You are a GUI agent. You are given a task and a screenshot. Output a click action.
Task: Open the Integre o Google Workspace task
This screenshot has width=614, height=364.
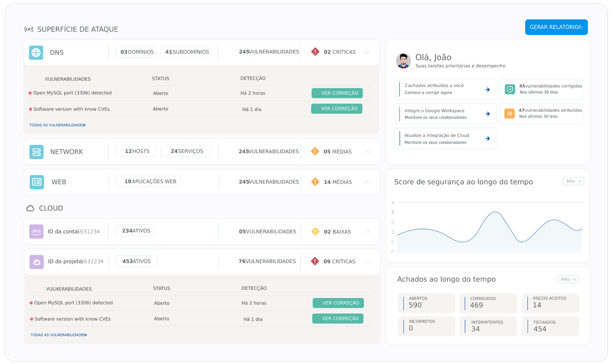click(x=445, y=114)
